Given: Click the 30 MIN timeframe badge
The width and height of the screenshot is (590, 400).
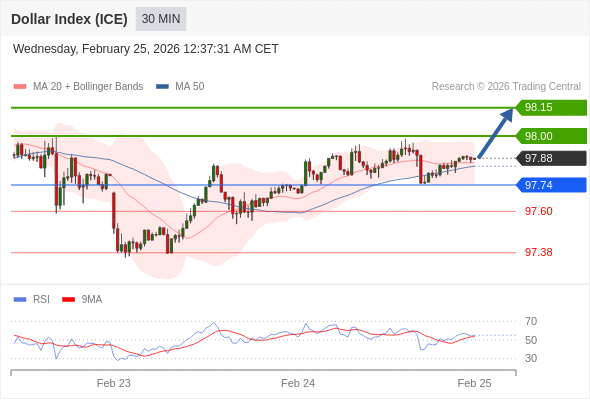Looking at the screenshot, I should coord(161,19).
